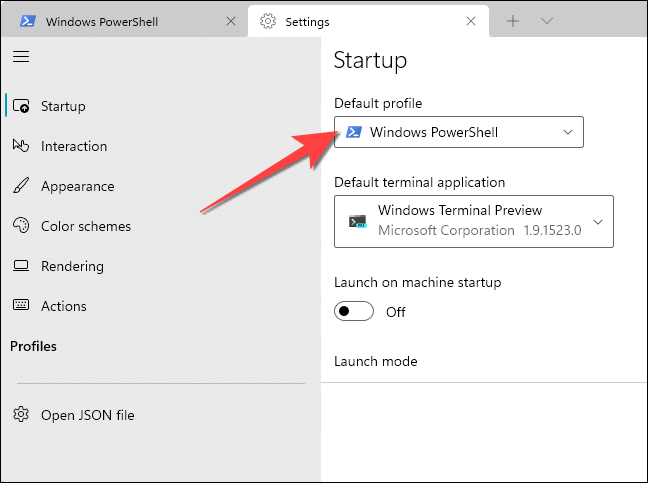Click the Actions keyboard icon
The width and height of the screenshot is (648, 483).
pos(21,306)
